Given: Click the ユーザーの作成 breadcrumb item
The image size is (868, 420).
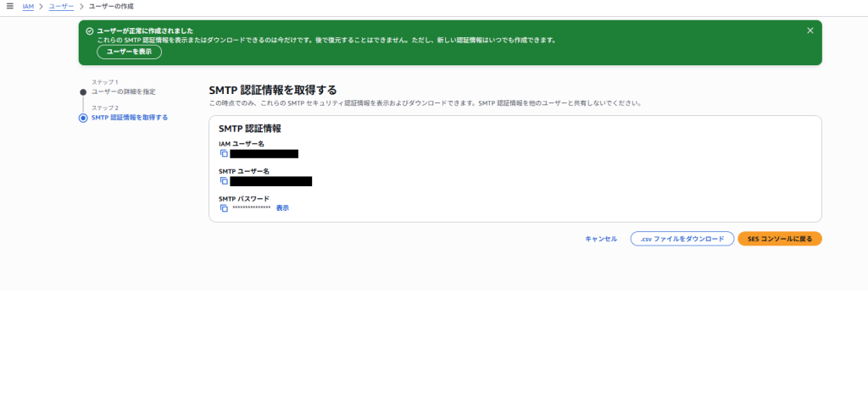Looking at the screenshot, I should (x=111, y=6).
